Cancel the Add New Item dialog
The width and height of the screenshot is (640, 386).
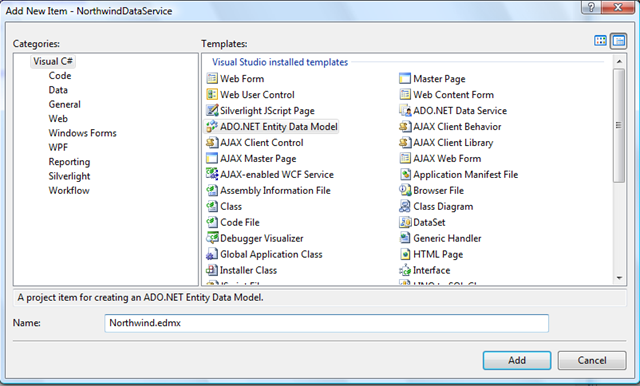point(592,360)
